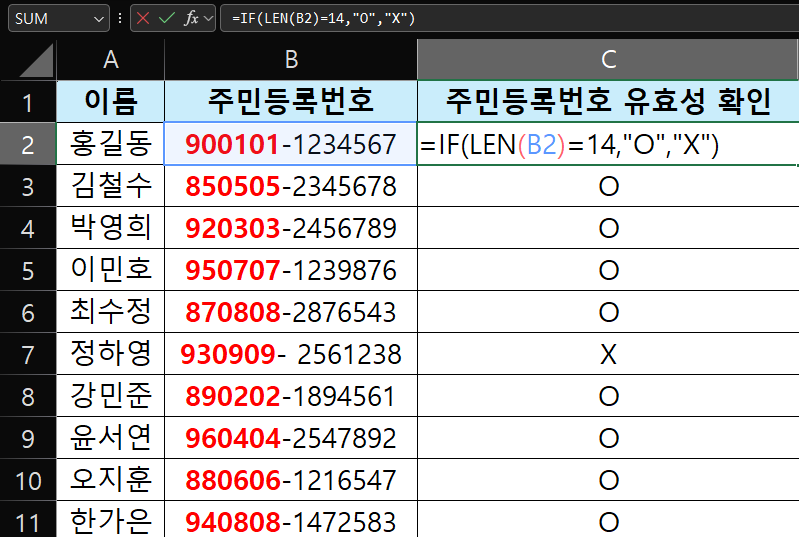Viewport: 799px width, 537px height.
Task: Click name cell '정하영'
Action: coord(111,354)
